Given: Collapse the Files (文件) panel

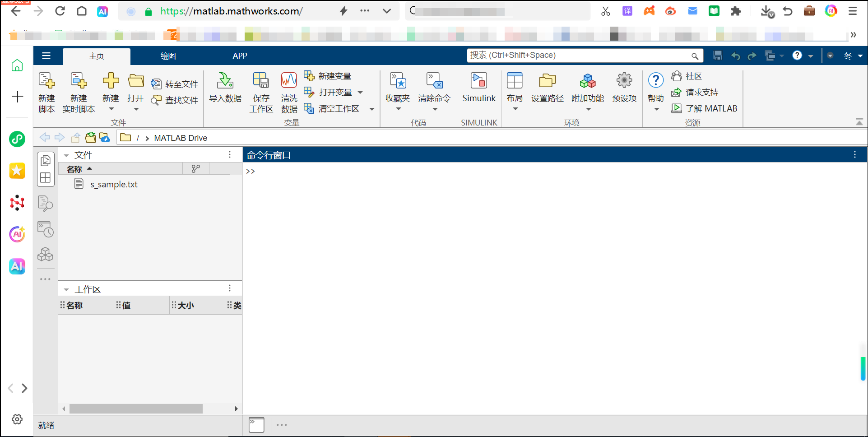Looking at the screenshot, I should (x=66, y=155).
